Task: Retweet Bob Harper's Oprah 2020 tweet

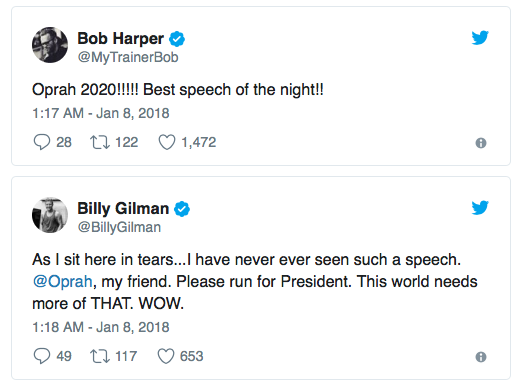Action: [x=99, y=142]
